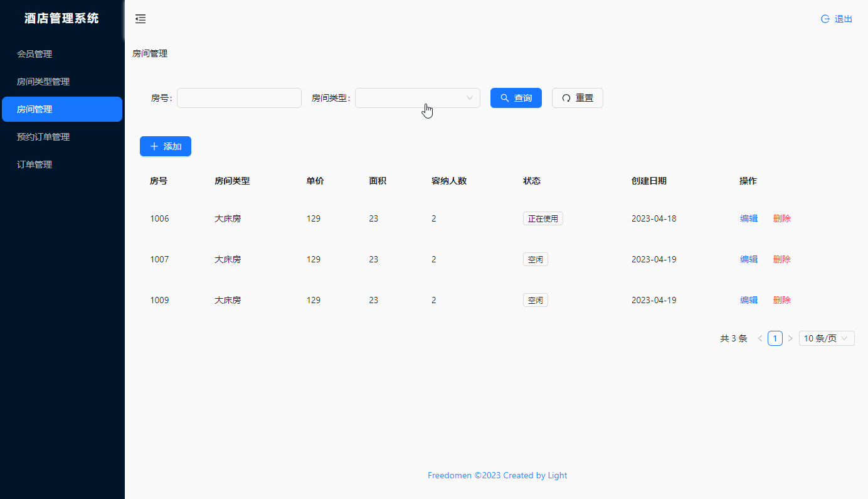
Task: Open 会员管理 in the sidebar
Action: coord(62,54)
